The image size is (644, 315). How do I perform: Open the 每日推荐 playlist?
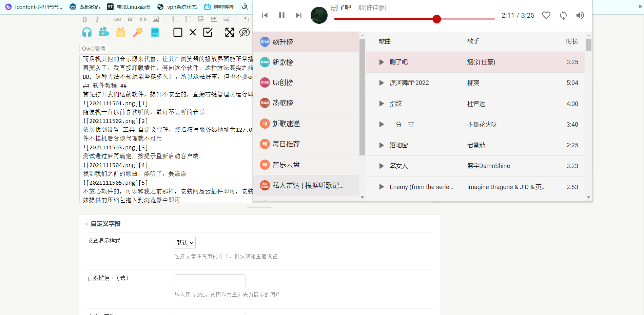coord(286,144)
